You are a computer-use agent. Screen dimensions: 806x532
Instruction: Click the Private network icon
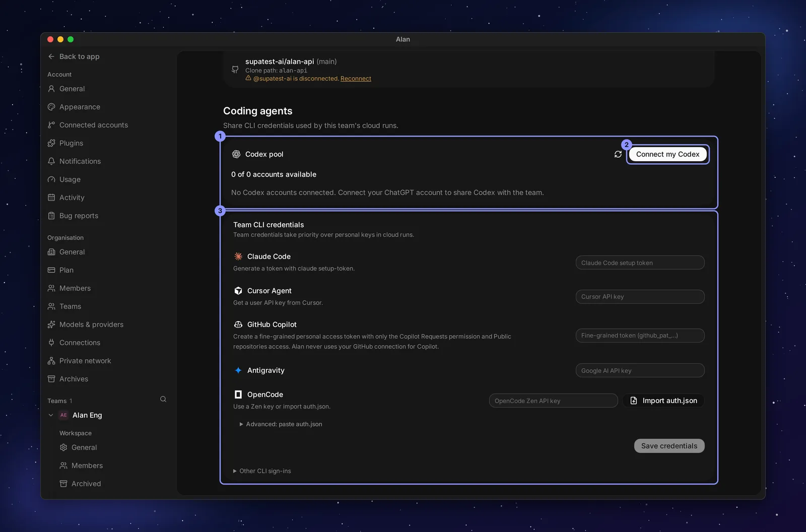point(51,361)
